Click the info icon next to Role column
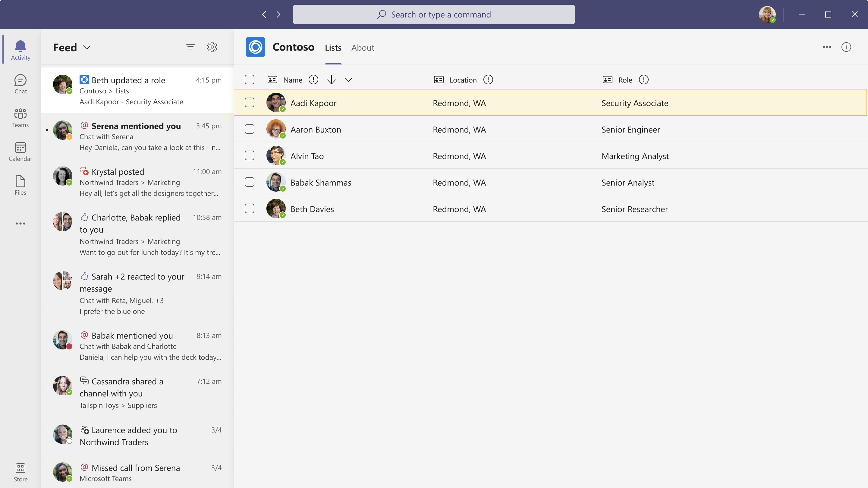Viewport: 868px width, 488px height. [x=643, y=79]
